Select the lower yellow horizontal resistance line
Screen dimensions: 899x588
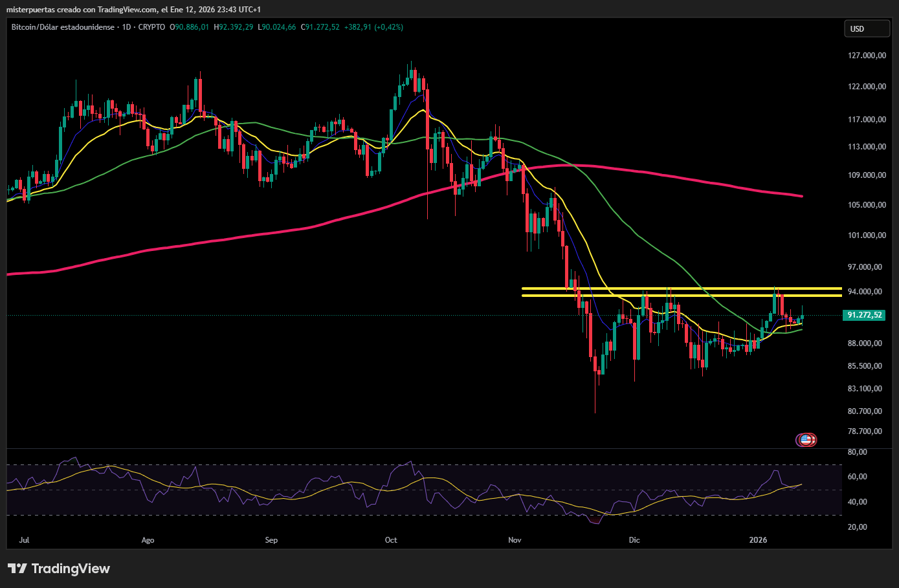coord(682,296)
